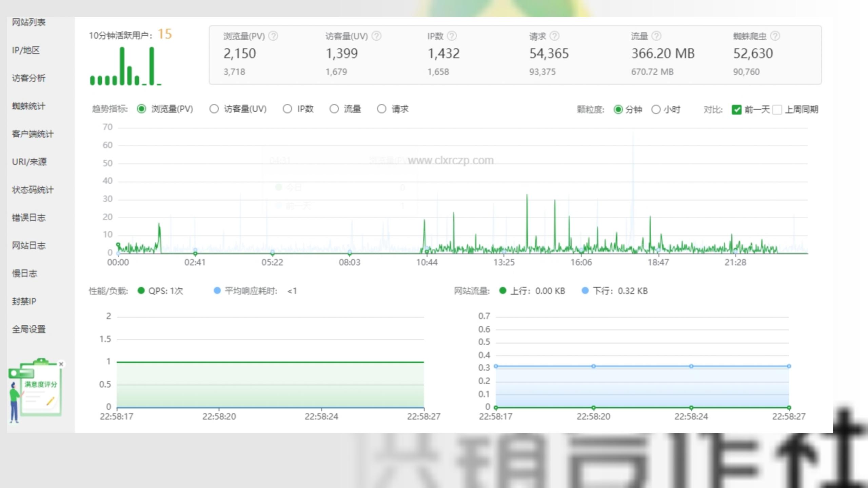Click the 08:03 marker on trend chart
The image size is (868, 488).
coord(350,253)
